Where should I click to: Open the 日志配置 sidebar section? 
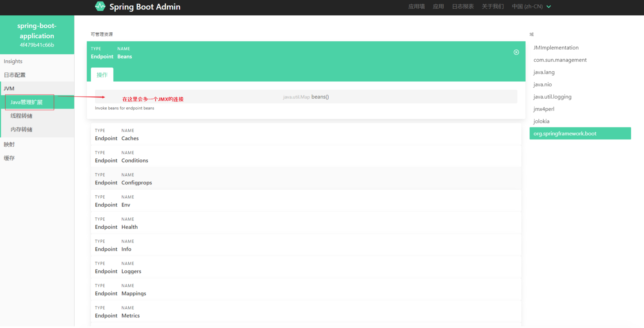click(x=37, y=75)
